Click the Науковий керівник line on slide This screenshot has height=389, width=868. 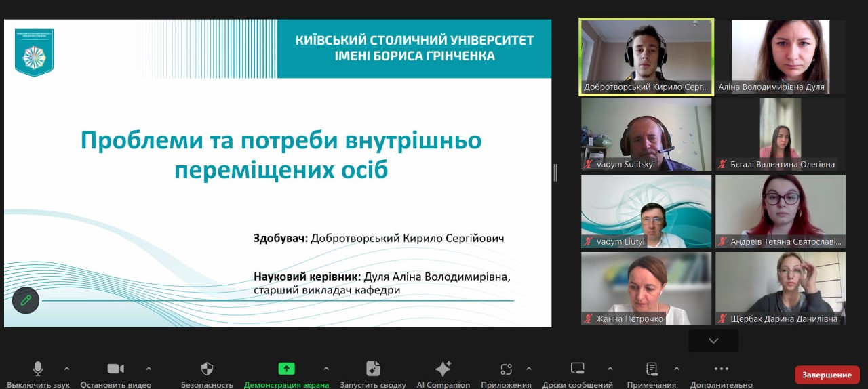click(x=382, y=283)
